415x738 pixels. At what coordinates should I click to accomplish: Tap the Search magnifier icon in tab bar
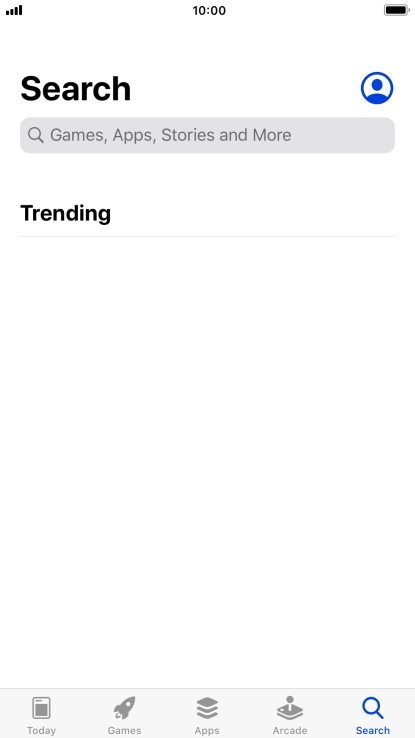tap(373, 708)
